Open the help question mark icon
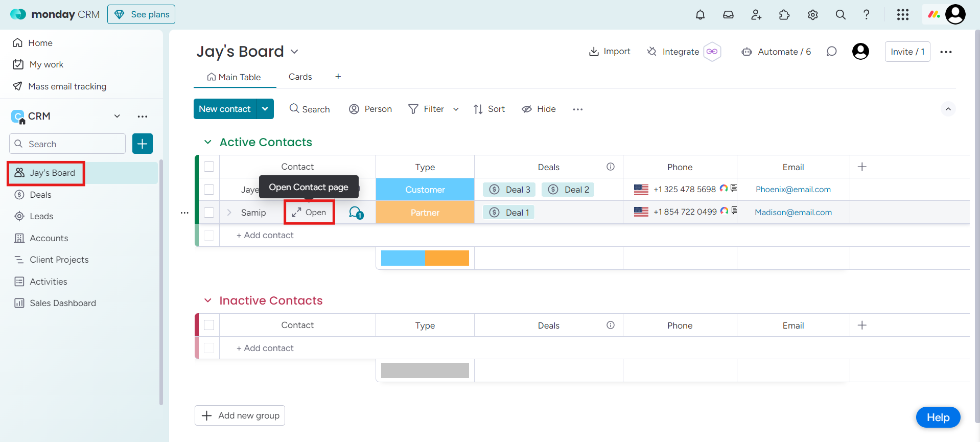 point(867,15)
